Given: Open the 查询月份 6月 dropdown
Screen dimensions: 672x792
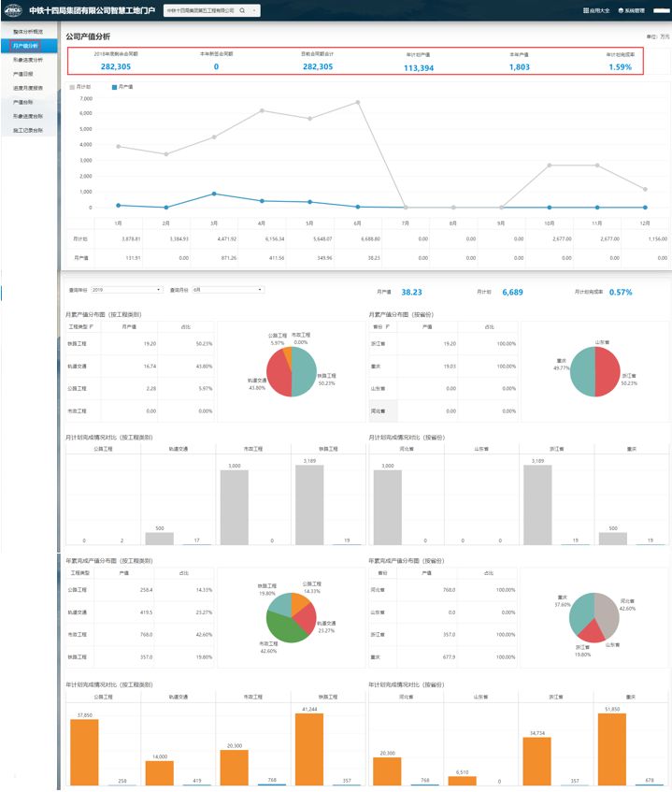Looking at the screenshot, I should tap(228, 290).
